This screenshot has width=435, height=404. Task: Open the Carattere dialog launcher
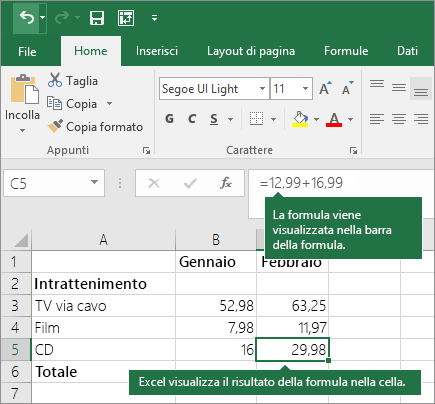pos(353,151)
